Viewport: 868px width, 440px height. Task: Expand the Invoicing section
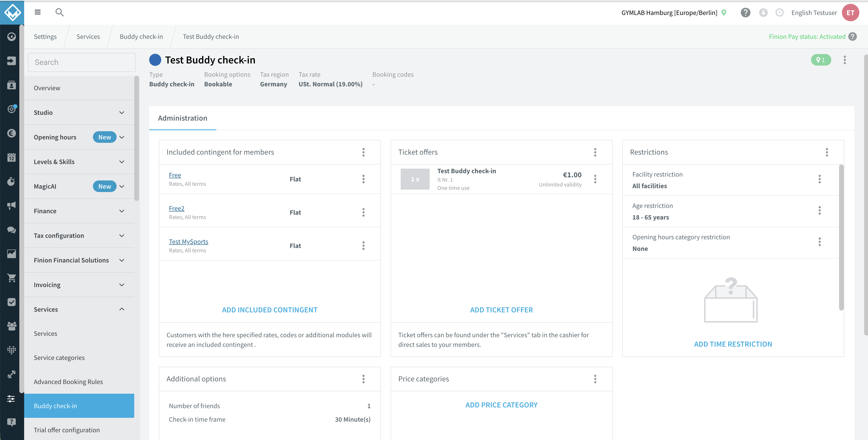pyautogui.click(x=79, y=284)
